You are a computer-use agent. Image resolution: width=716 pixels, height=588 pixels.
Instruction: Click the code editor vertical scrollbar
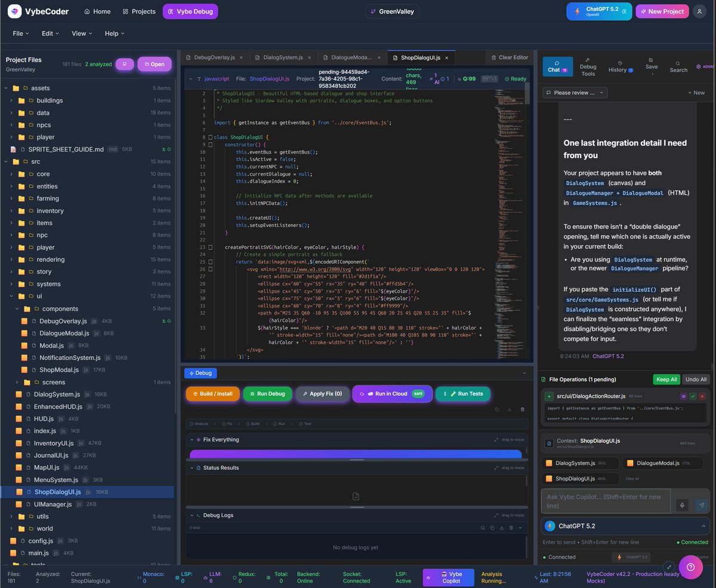[x=527, y=93]
